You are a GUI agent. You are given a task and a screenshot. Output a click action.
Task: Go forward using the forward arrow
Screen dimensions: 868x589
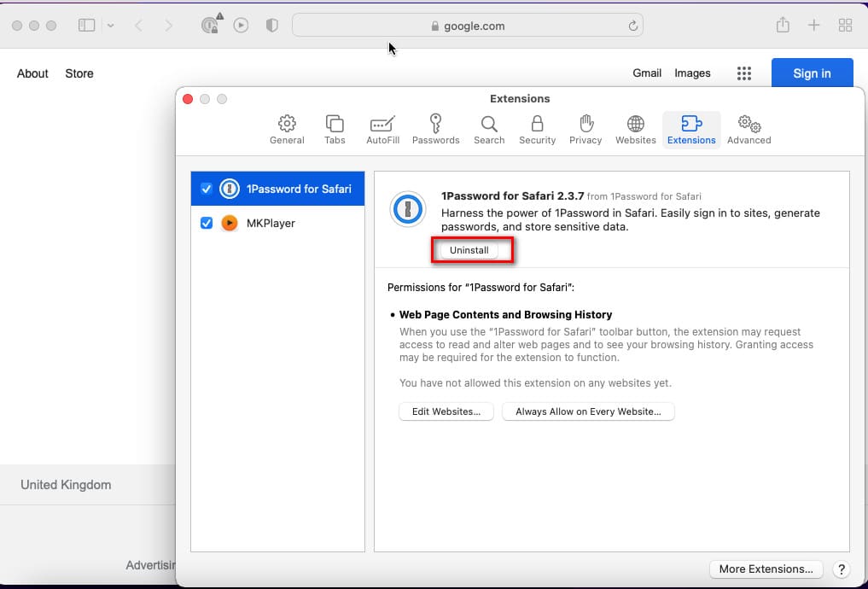(169, 26)
